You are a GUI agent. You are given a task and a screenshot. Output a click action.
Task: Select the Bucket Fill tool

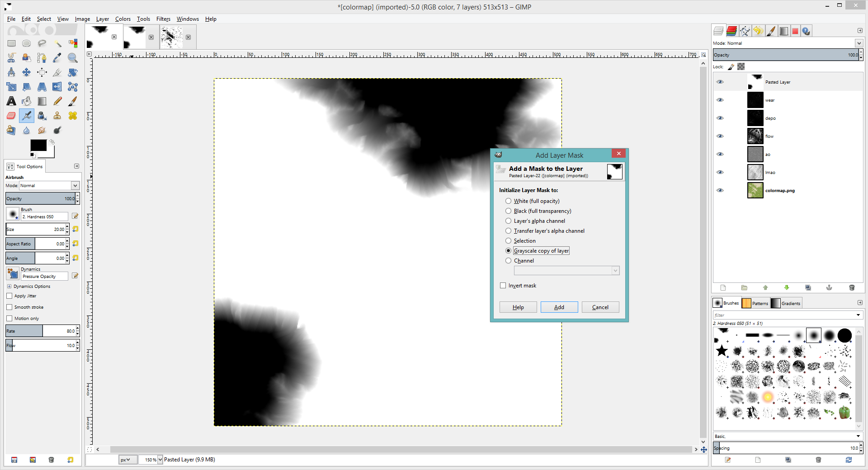(27, 101)
